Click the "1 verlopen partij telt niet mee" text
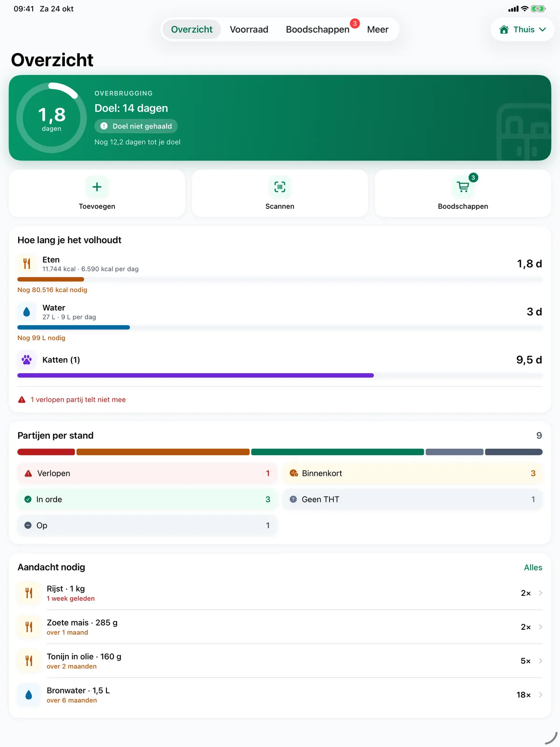Screen dimensions: 560x747 pyautogui.click(x=78, y=400)
